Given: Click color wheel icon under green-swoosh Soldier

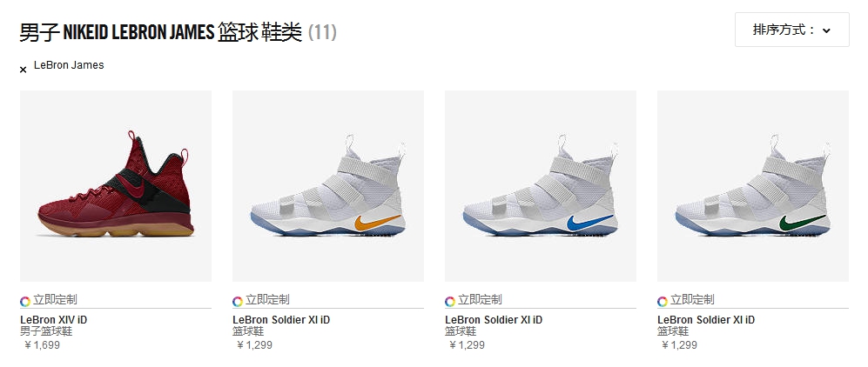Looking at the screenshot, I should (x=663, y=301).
